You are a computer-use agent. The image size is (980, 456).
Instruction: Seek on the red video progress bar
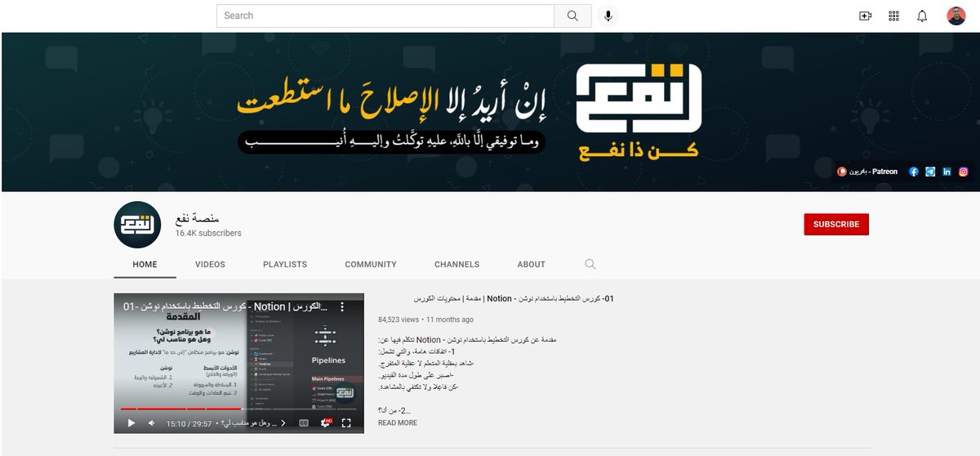238,408
